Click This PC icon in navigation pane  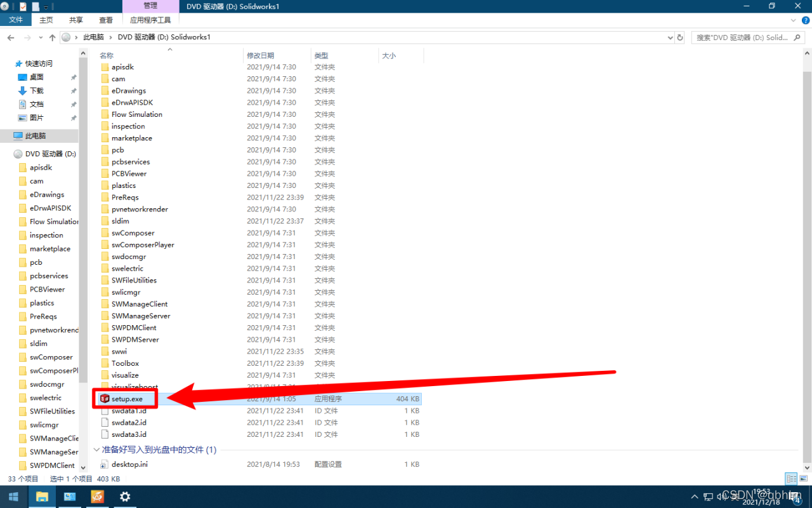click(18, 136)
